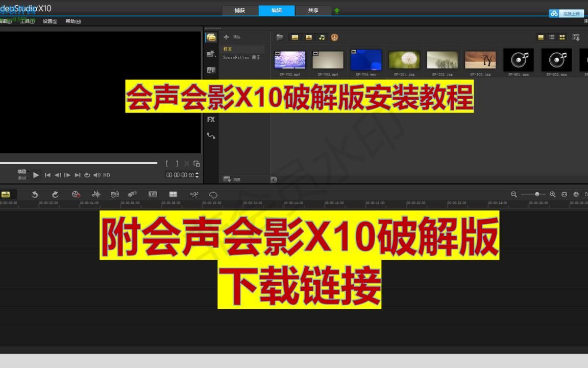Open the 设置(S) menu
Image resolution: width=588 pixels, height=368 pixels.
tap(50, 21)
